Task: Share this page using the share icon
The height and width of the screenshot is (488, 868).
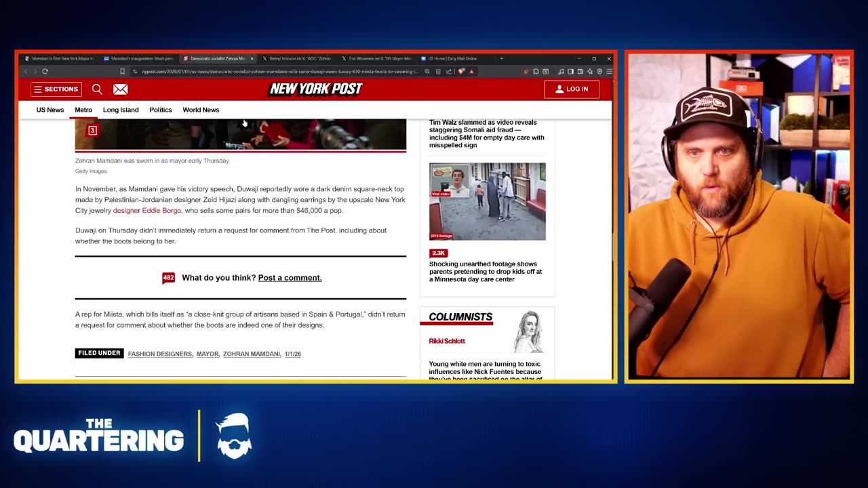Action: (449, 71)
